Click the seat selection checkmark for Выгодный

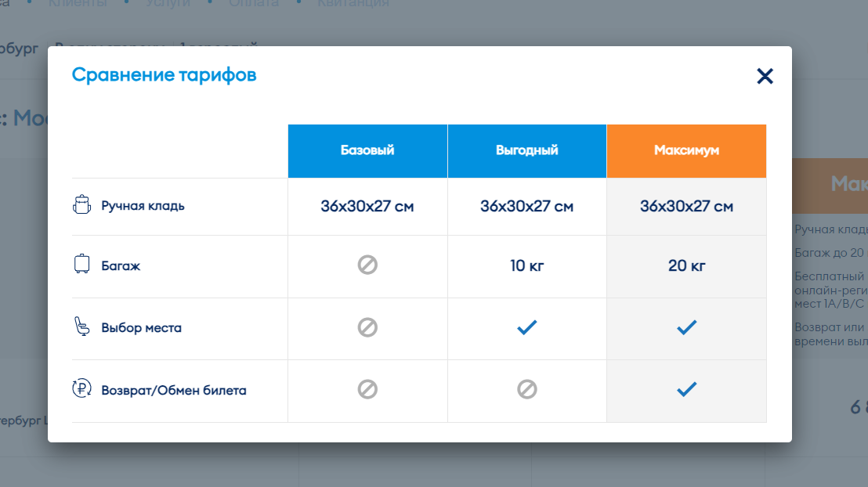pyautogui.click(x=527, y=327)
